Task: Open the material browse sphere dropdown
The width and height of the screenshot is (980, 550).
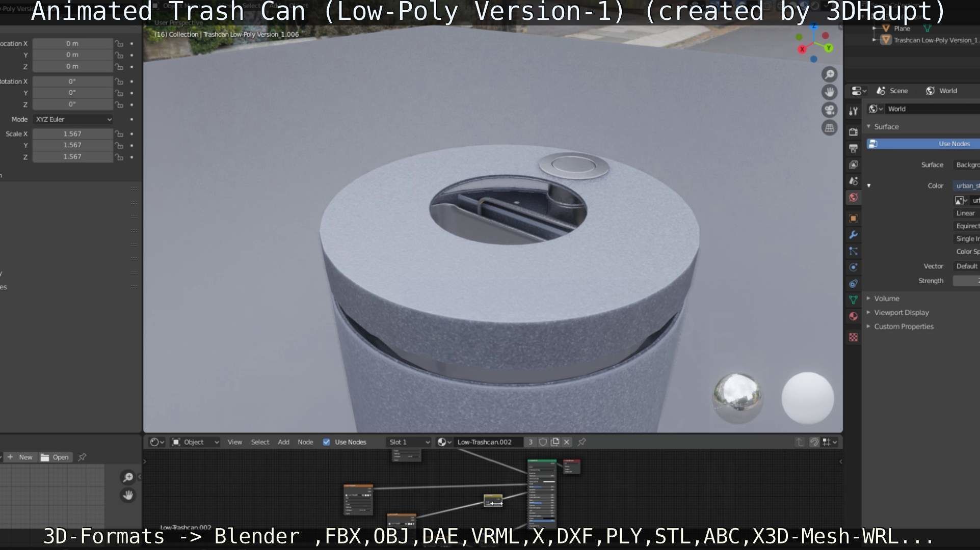Action: 444,442
